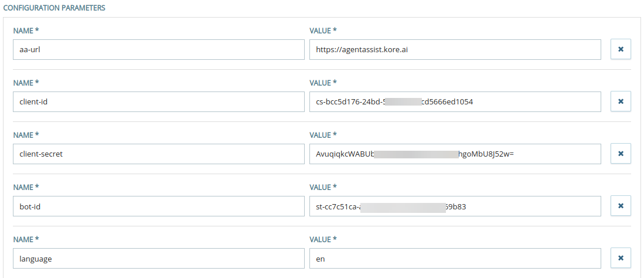This screenshot has height=278, width=644.
Task: Click the VALUE label above client-secret value
Action: coord(323,135)
